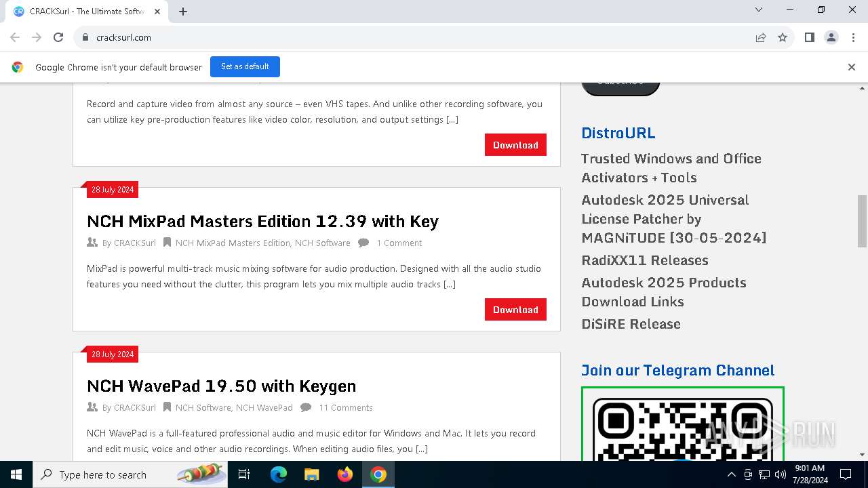Open the taskbar clock showing 9:01 AM
Screen dimensions: 868x488
tap(810, 474)
